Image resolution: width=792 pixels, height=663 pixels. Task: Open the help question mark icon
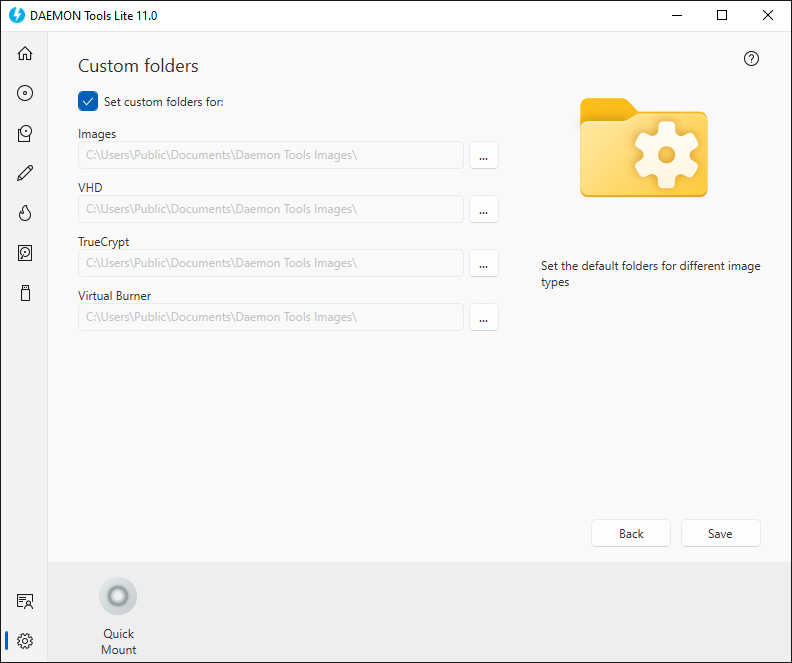(x=751, y=59)
